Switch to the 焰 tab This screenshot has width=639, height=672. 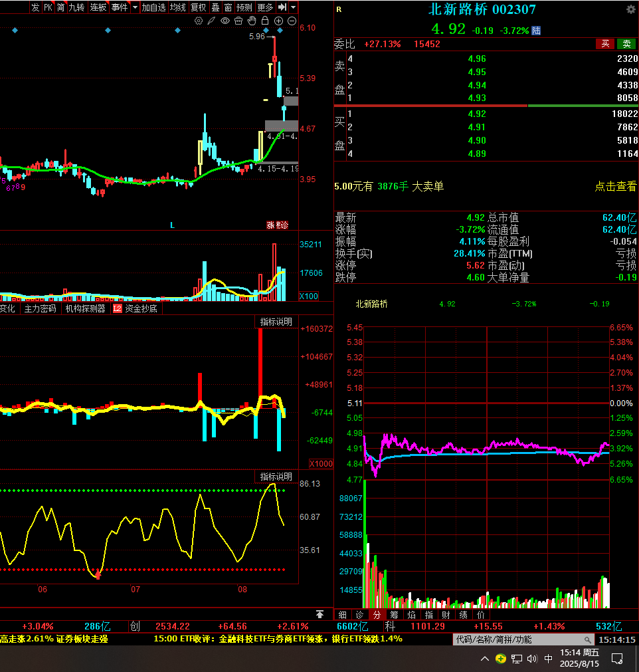412,615
